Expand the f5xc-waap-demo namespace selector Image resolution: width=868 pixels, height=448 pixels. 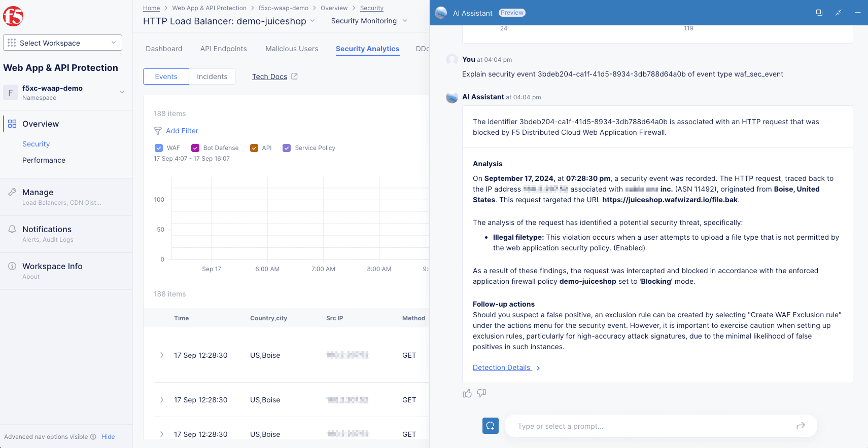(x=122, y=92)
